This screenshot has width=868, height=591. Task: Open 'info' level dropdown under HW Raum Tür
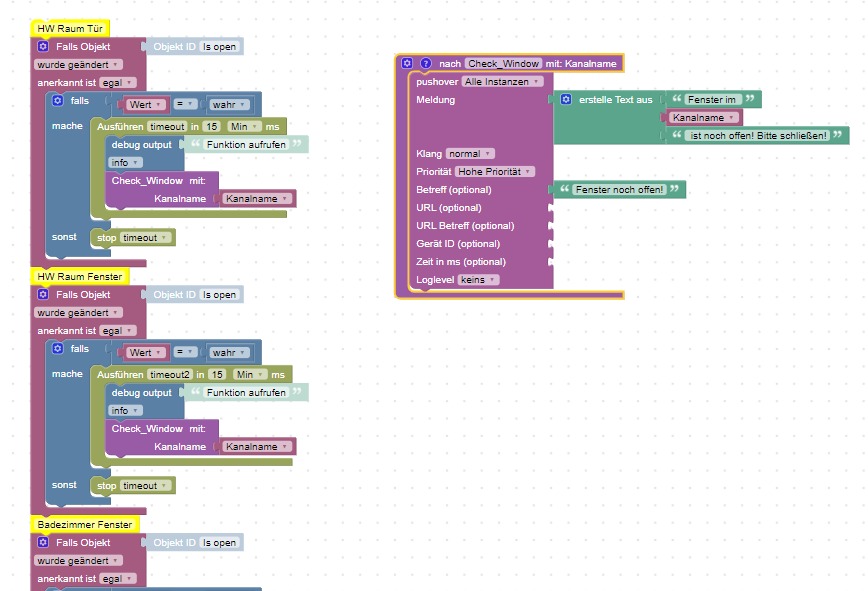(x=126, y=163)
